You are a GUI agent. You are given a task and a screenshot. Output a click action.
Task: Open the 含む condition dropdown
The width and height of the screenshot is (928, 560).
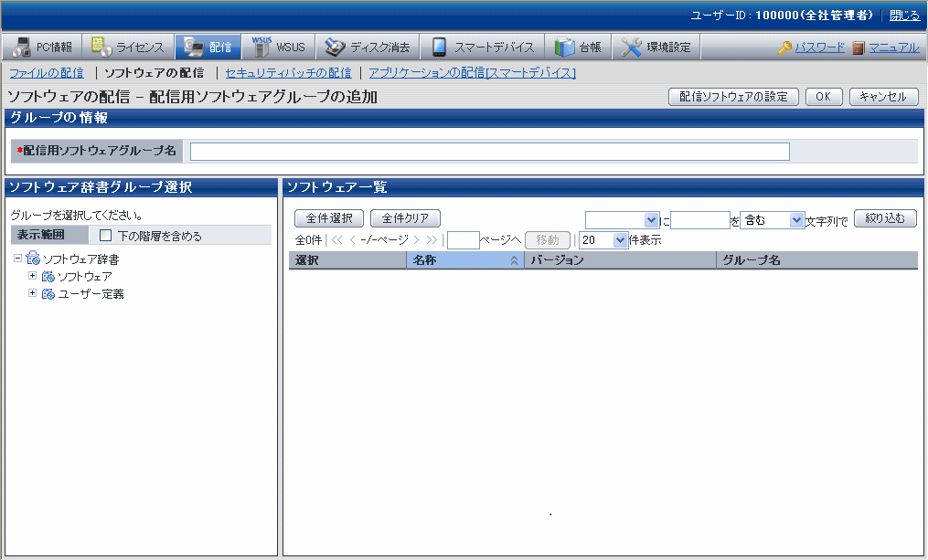pyautogui.click(x=772, y=220)
